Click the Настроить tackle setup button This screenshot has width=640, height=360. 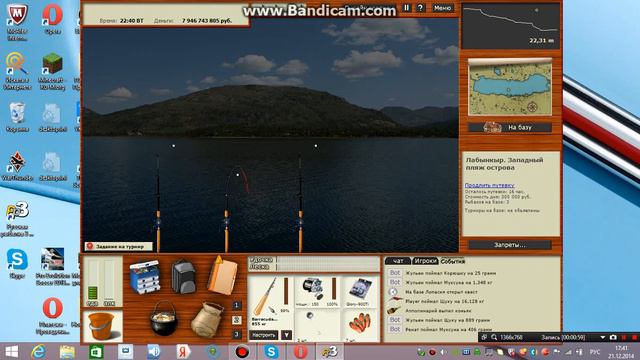pyautogui.click(x=264, y=335)
